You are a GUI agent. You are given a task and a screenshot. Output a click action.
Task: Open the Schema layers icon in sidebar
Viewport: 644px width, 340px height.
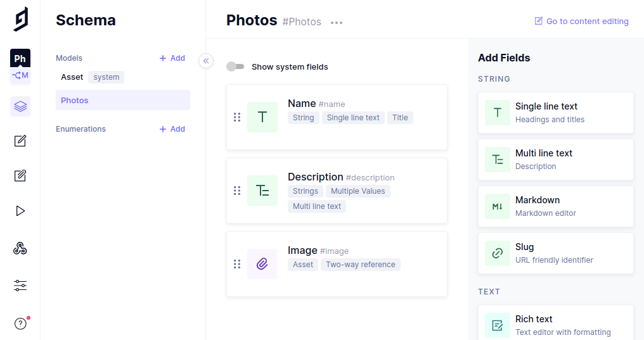[x=20, y=106]
